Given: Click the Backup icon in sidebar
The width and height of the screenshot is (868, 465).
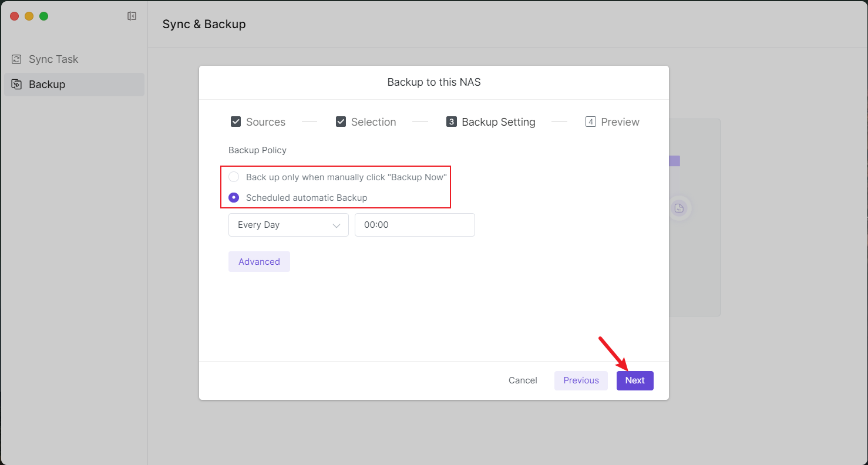Looking at the screenshot, I should [16, 85].
